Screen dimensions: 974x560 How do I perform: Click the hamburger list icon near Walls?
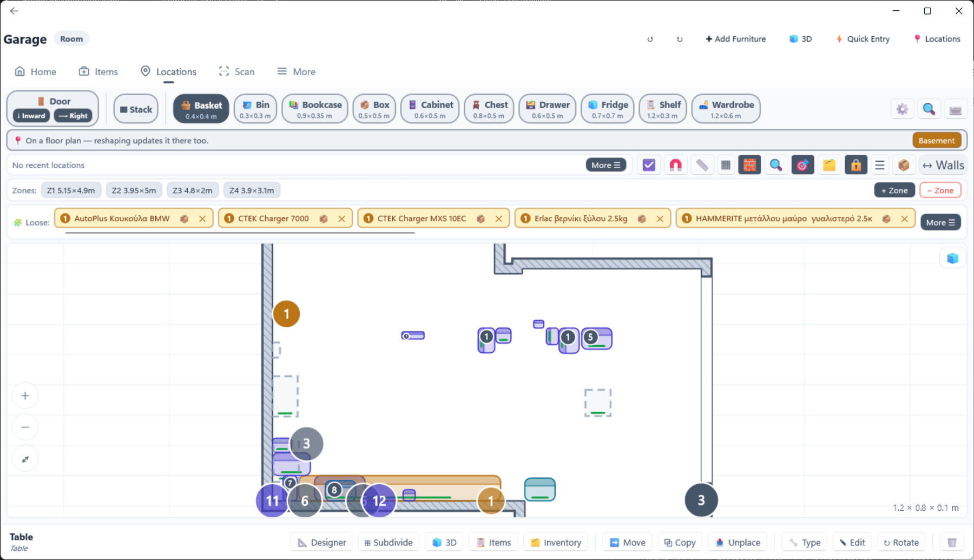pos(880,165)
